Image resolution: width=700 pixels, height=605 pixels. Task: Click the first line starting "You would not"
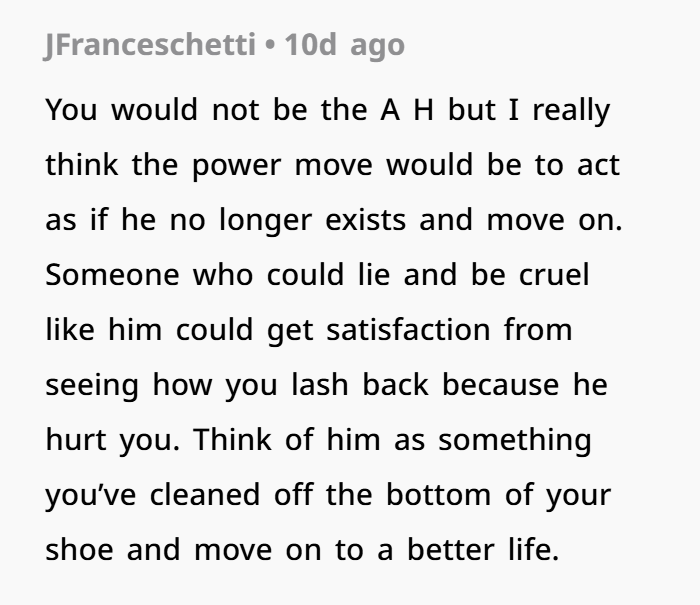pos(326,111)
